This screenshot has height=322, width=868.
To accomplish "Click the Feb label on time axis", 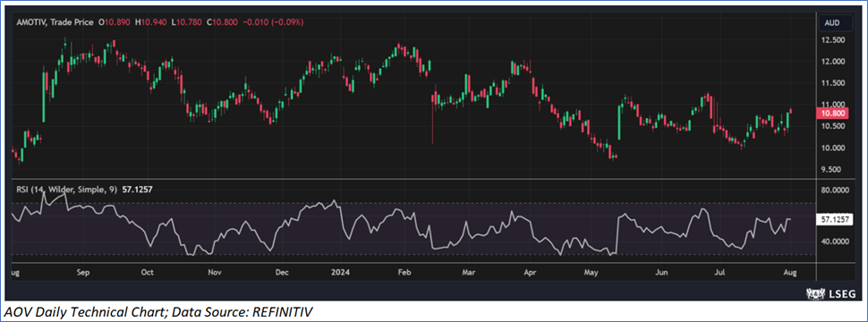I will tap(404, 272).
